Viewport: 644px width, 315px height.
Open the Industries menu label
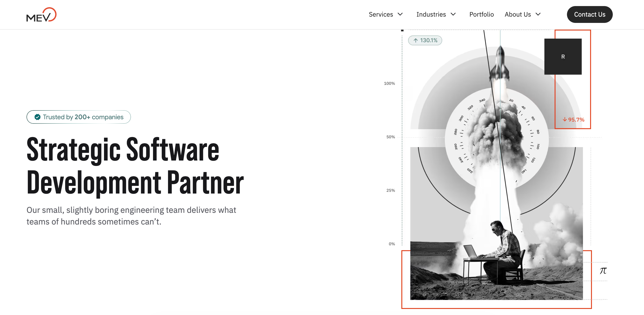point(431,15)
